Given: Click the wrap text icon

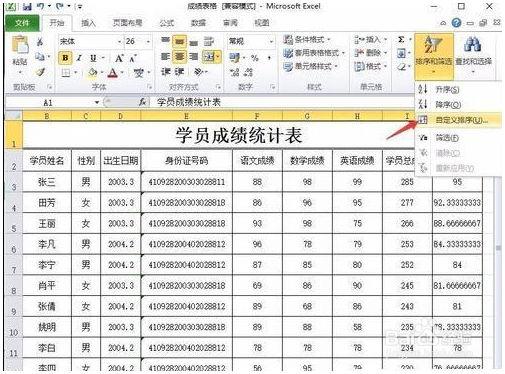Looking at the screenshot, I should (209, 41).
